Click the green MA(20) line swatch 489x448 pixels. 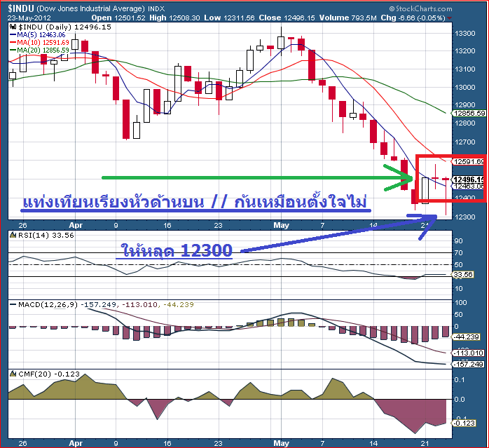point(13,50)
